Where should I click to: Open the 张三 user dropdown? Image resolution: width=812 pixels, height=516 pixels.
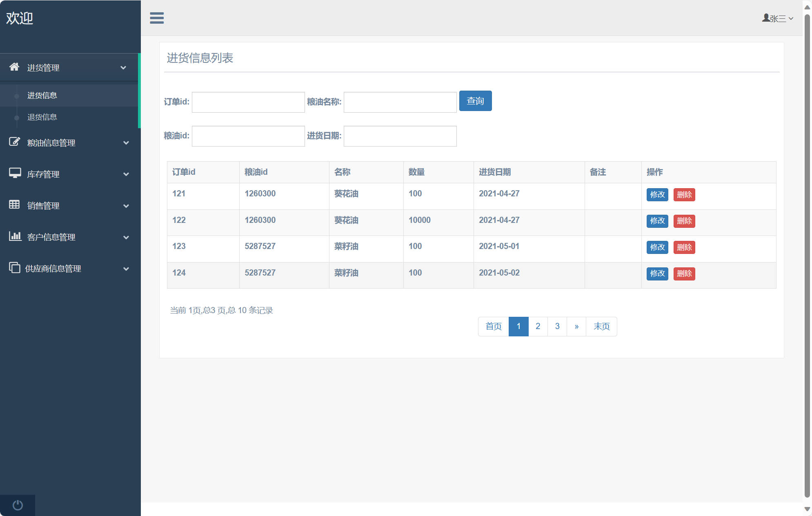[x=777, y=18]
